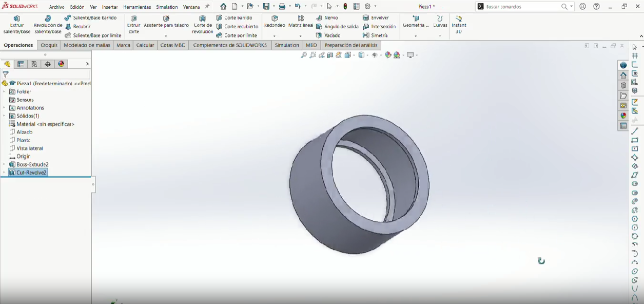Image resolution: width=644 pixels, height=304 pixels.
Task: Select the Intersección tool
Action: click(379, 27)
